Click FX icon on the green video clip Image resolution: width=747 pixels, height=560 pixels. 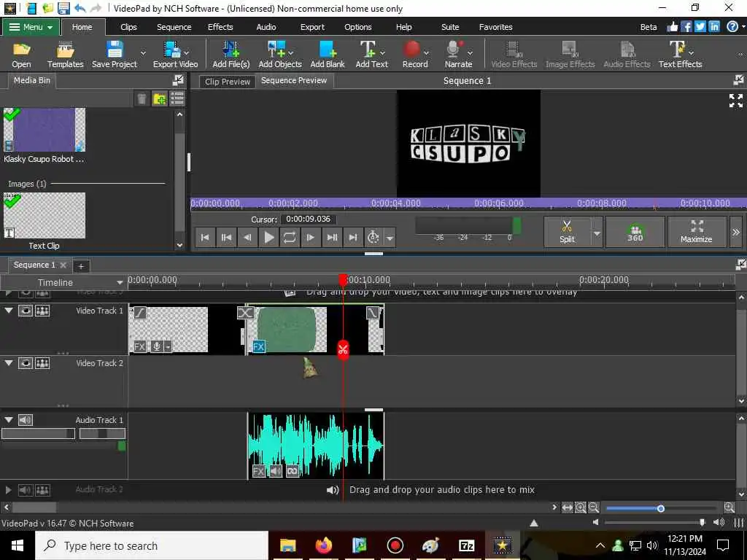click(x=259, y=346)
